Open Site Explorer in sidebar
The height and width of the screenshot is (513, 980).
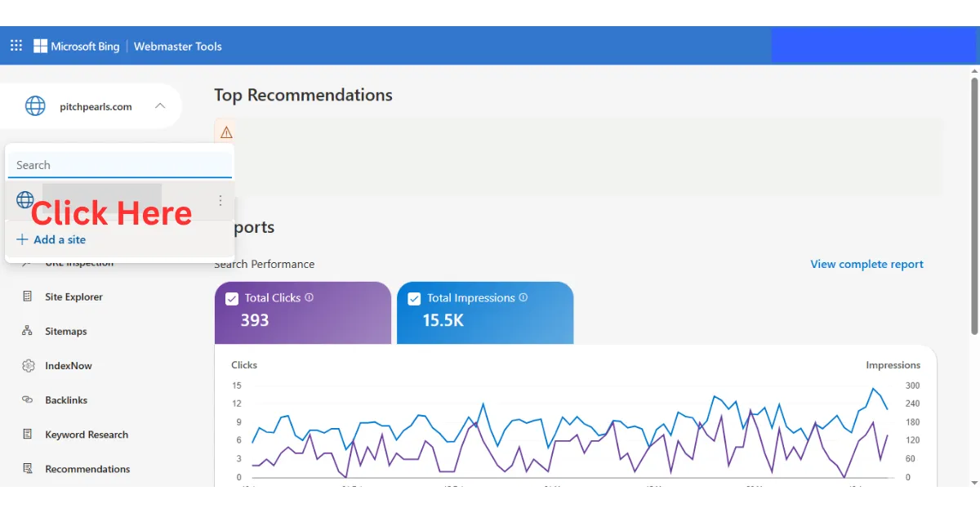pyautogui.click(x=73, y=297)
